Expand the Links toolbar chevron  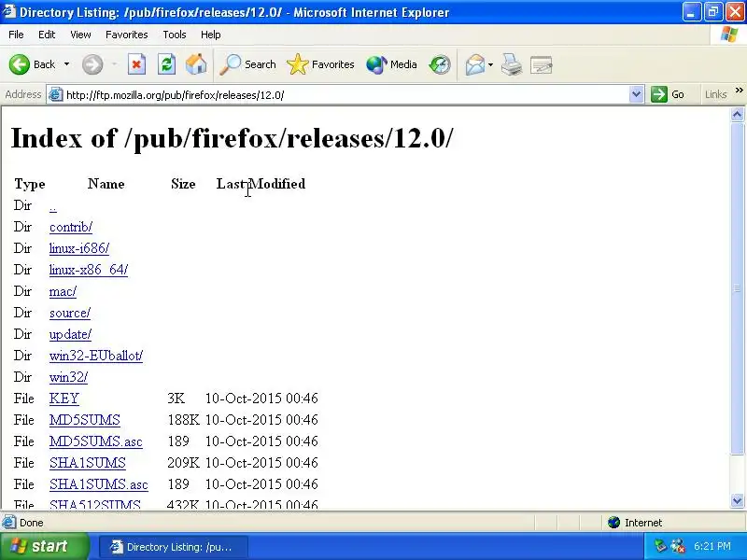coord(739,90)
